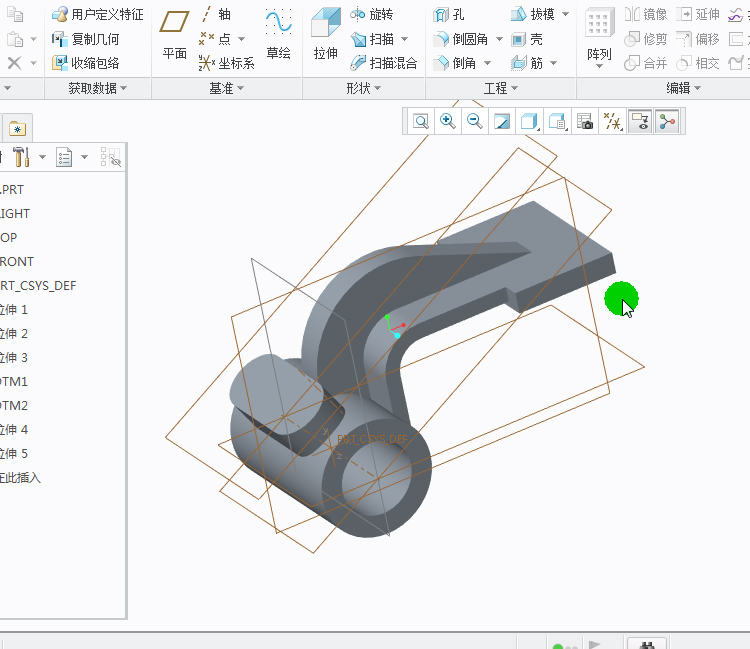Click the tree filter search icon
750x649 pixels.
coord(110,157)
